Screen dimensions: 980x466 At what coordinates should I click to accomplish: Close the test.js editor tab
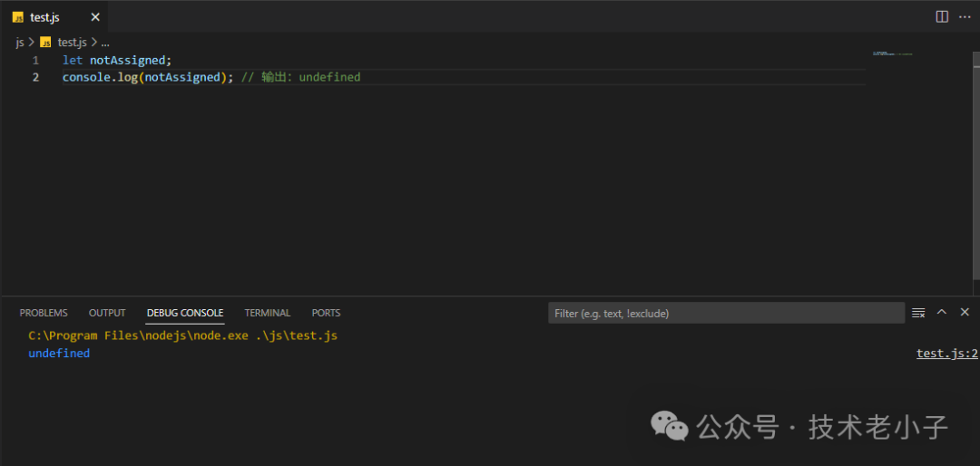pyautogui.click(x=95, y=17)
